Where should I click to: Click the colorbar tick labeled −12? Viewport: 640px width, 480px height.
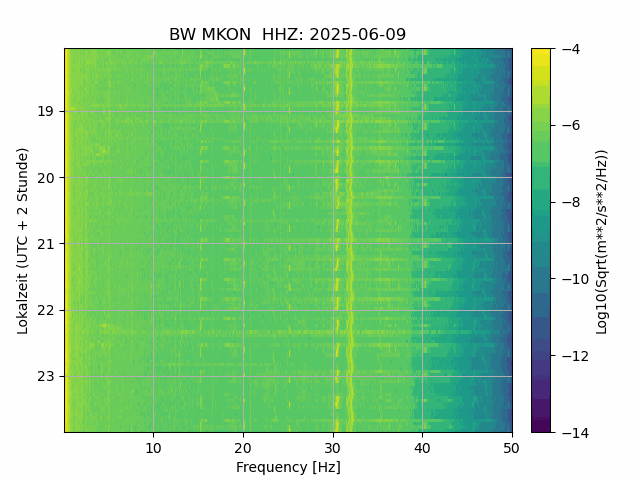click(x=575, y=356)
